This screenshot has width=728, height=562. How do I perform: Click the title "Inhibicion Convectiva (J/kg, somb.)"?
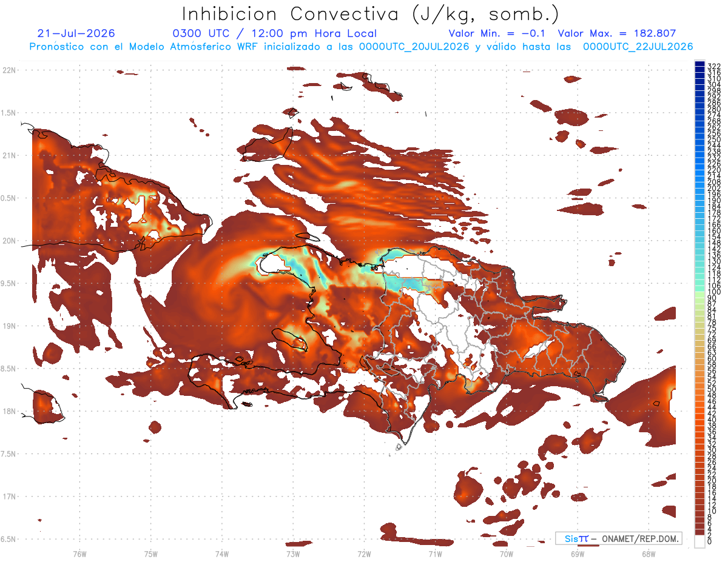pos(371,14)
